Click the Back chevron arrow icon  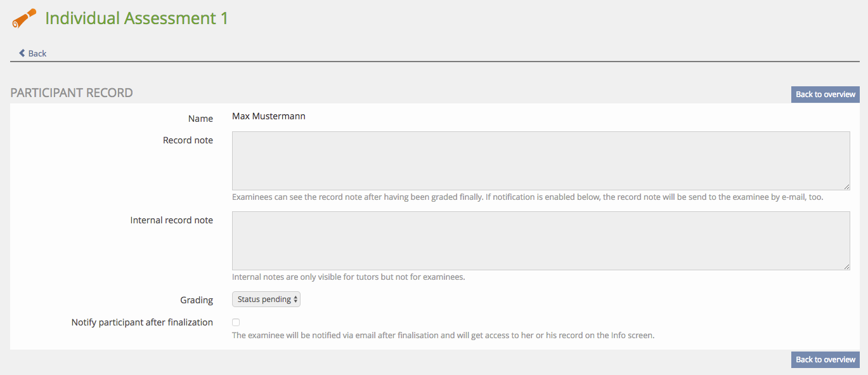pyautogui.click(x=22, y=53)
